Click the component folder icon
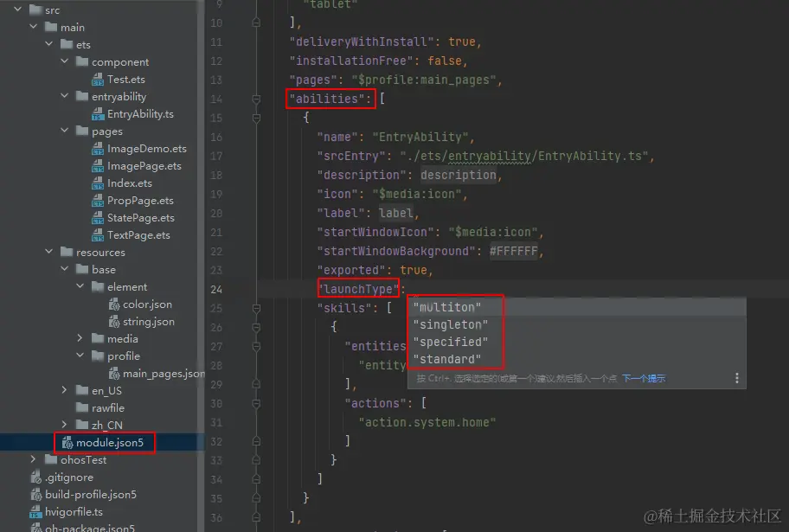Viewport: 789px width, 532px height. point(82,61)
